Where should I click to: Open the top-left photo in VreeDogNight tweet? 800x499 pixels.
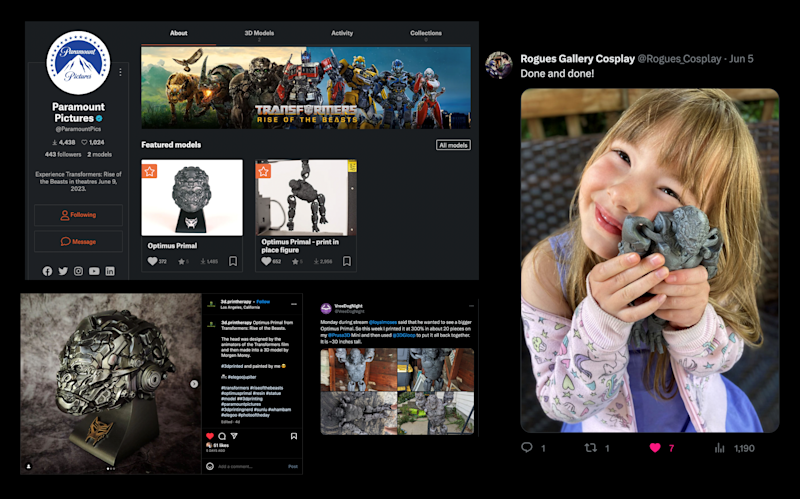pos(359,369)
